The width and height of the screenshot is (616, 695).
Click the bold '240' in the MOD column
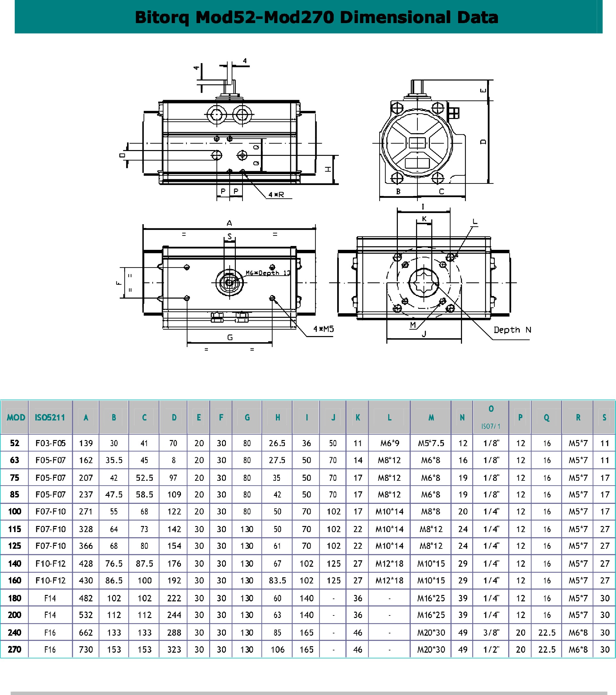[x=15, y=633]
